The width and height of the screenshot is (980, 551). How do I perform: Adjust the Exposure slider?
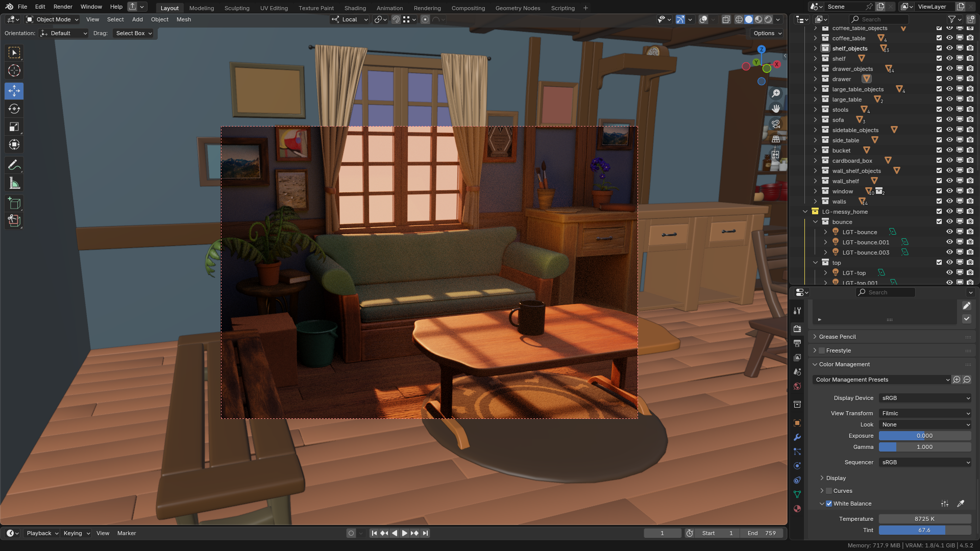925,436
